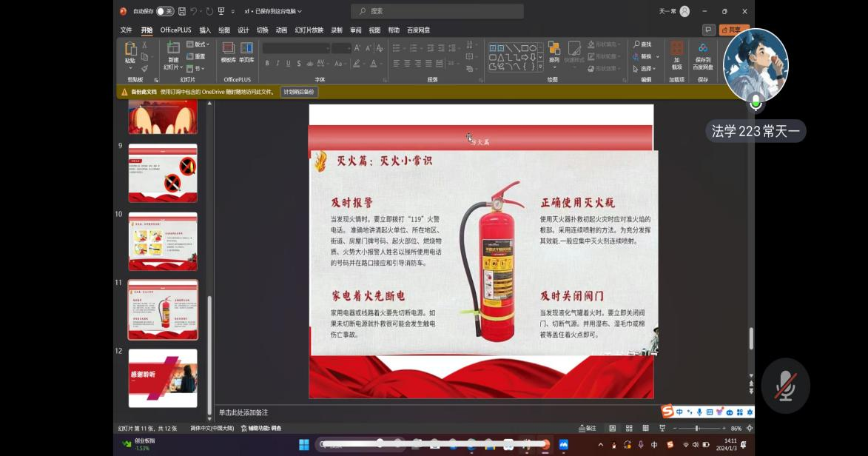868x456 pixels.
Task: Select slide 12 感谢聆听 thumbnail
Action: 163,378
